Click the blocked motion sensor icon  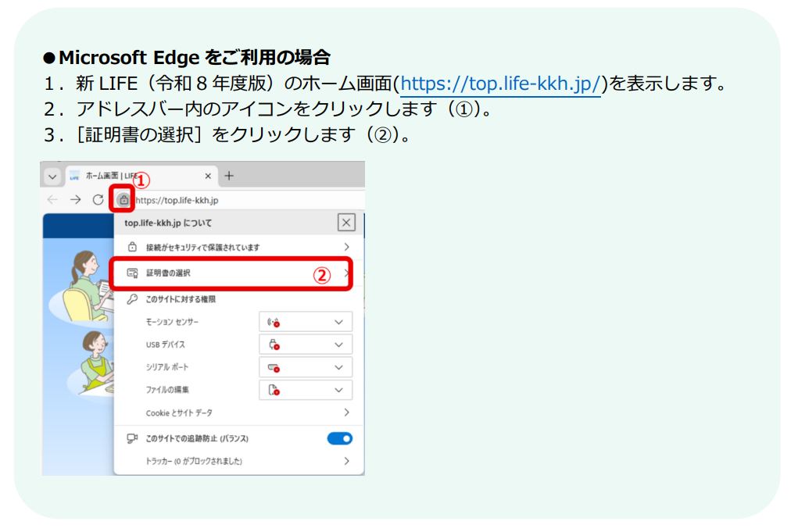pyautogui.click(x=274, y=322)
